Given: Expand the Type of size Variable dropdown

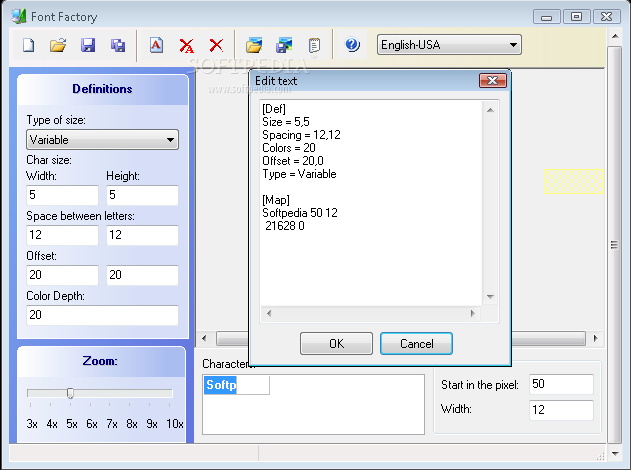Looking at the screenshot, I should [x=102, y=140].
